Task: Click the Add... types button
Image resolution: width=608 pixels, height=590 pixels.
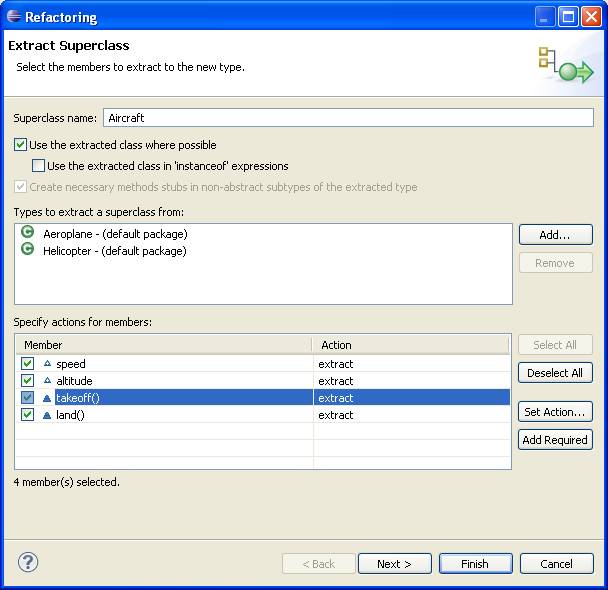Action: 556,235
